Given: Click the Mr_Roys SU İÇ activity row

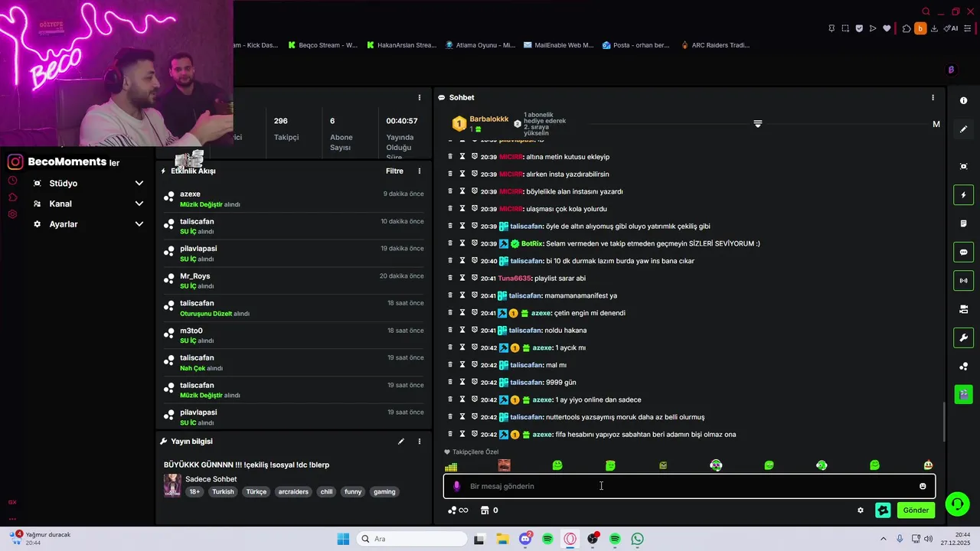Looking at the screenshot, I should [x=294, y=281].
